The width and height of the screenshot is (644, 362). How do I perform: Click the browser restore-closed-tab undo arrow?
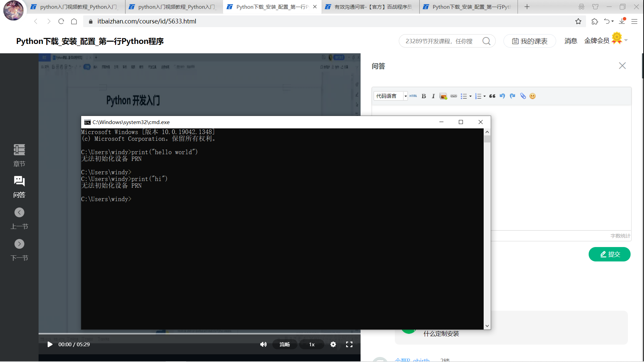click(x=607, y=21)
